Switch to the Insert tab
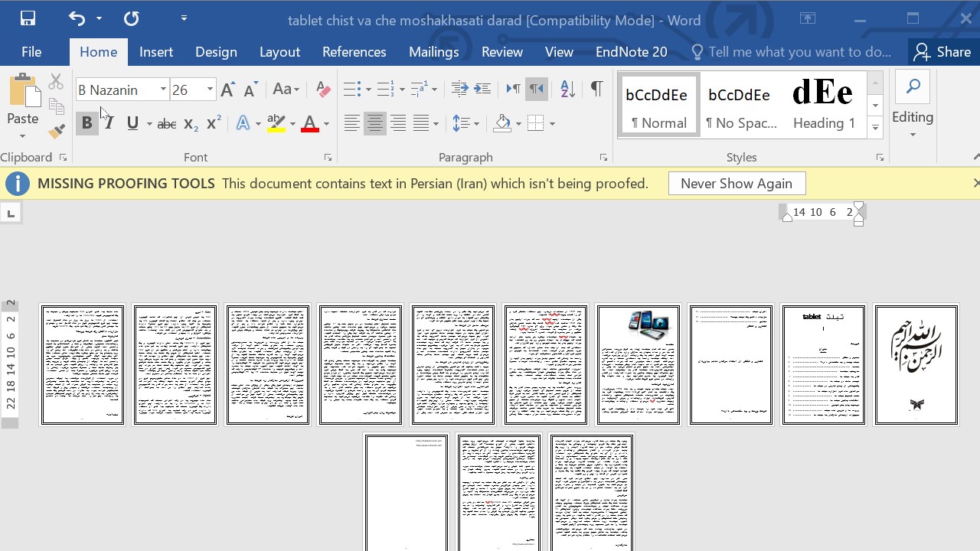The image size is (980, 551). (x=156, y=52)
